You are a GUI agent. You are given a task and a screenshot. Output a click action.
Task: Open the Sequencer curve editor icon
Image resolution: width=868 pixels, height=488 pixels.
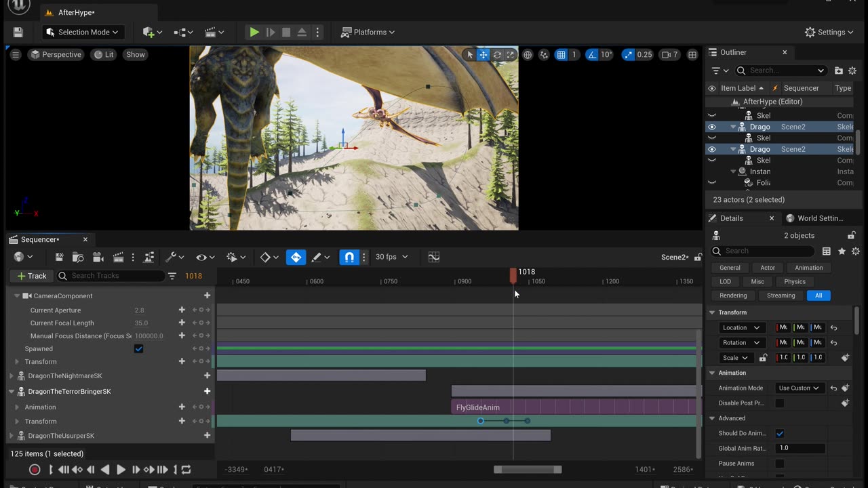pyautogui.click(x=434, y=257)
